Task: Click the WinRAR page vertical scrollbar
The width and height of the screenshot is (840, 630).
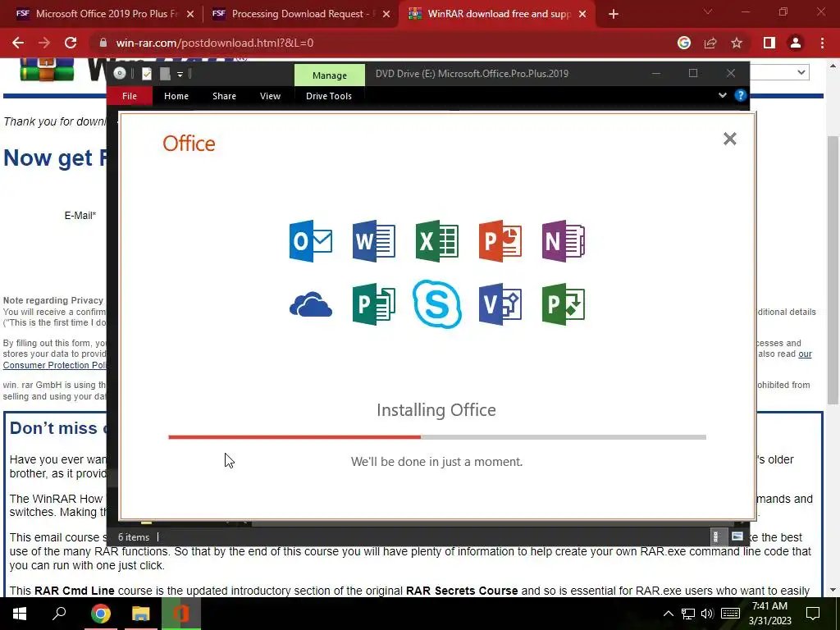Action: (833, 271)
